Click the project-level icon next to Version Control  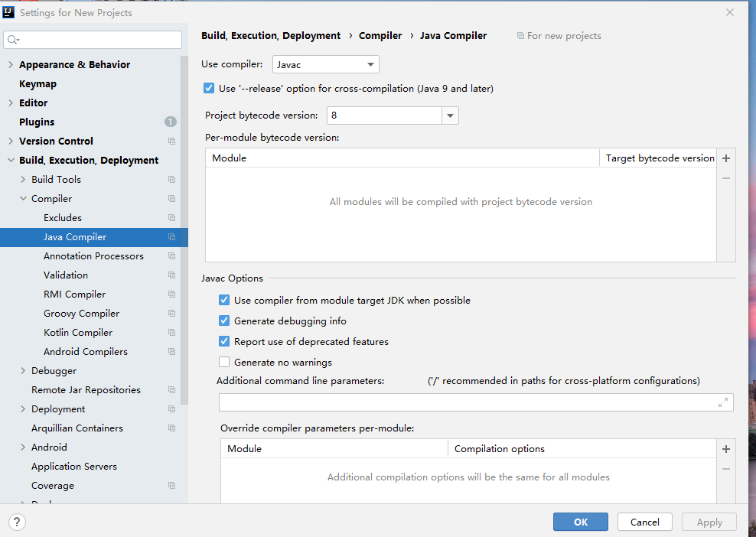point(171,142)
